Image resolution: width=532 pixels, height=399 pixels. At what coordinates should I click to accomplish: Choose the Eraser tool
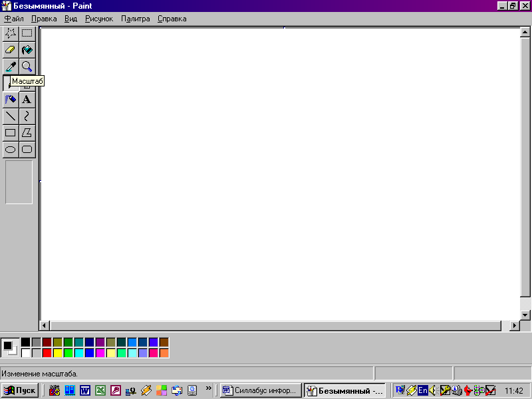pos(11,50)
